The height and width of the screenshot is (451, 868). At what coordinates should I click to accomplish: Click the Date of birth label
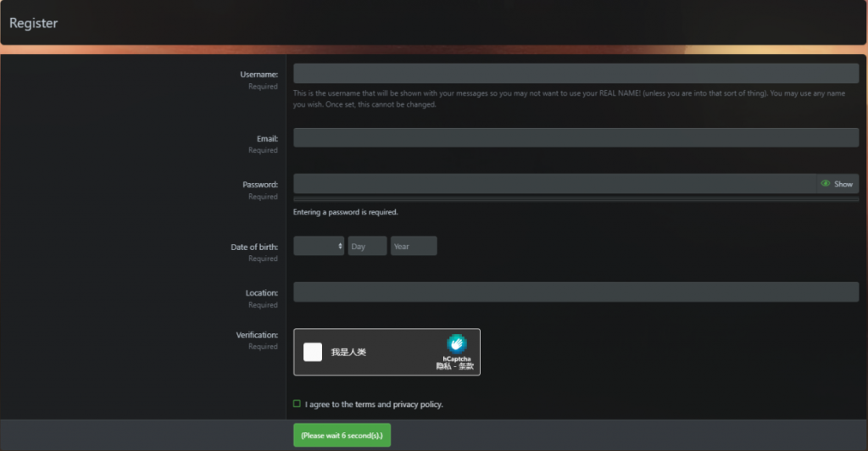click(254, 247)
